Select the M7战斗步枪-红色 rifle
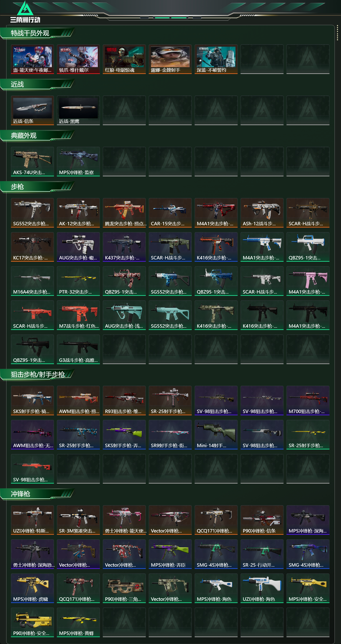Viewport: 341px width, 644px height. tap(78, 315)
